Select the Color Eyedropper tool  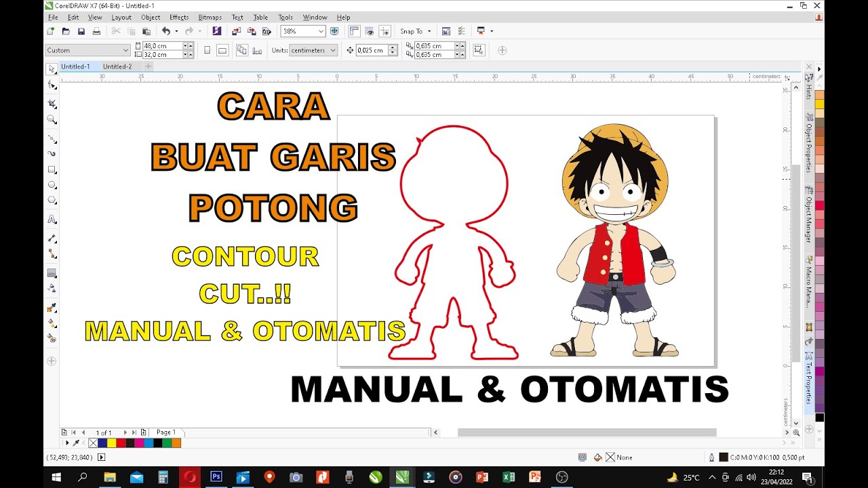click(x=52, y=308)
